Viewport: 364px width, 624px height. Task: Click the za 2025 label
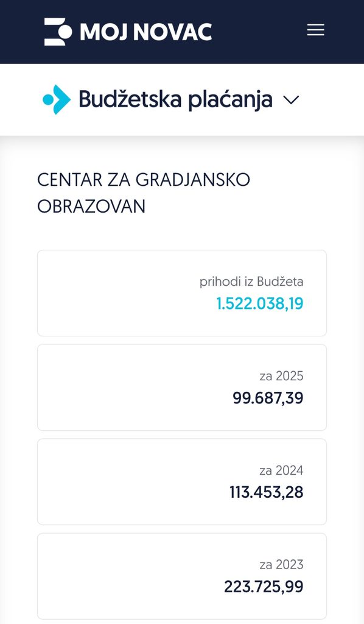[x=281, y=376]
